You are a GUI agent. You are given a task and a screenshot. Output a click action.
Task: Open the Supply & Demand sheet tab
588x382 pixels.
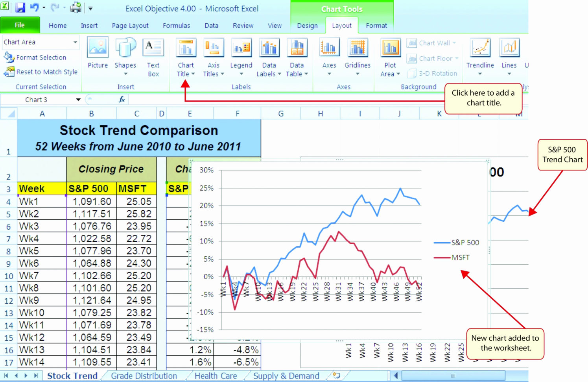pyautogui.click(x=286, y=376)
